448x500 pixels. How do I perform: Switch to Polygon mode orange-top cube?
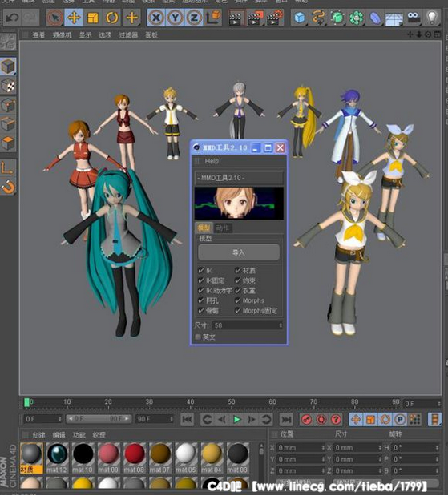tap(8, 143)
